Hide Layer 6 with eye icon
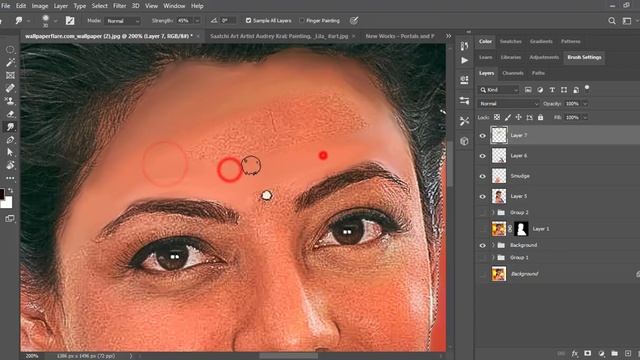 click(482, 156)
